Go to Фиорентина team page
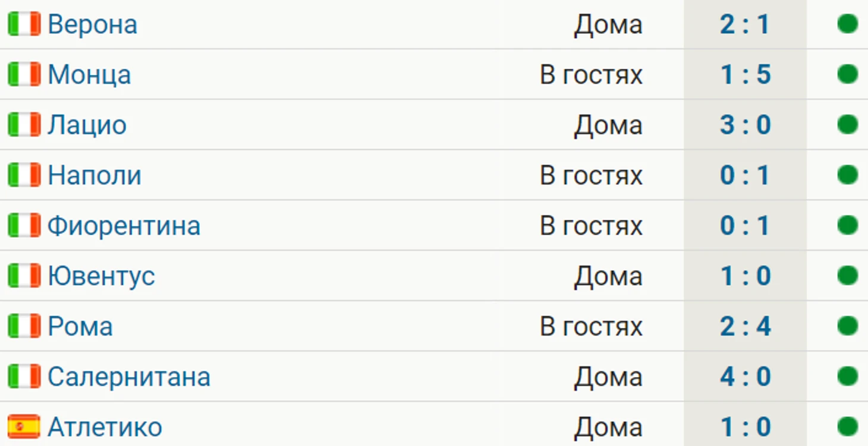This screenshot has width=868, height=446. (124, 226)
